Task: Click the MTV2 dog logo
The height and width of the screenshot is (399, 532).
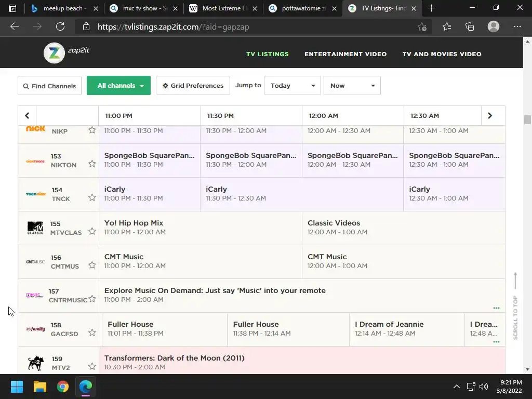Action: click(36, 363)
